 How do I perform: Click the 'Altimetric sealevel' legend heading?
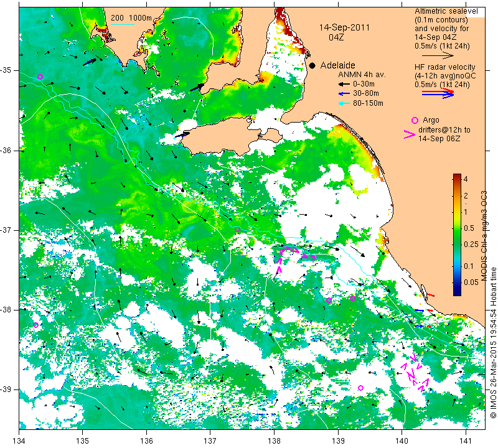click(x=446, y=11)
